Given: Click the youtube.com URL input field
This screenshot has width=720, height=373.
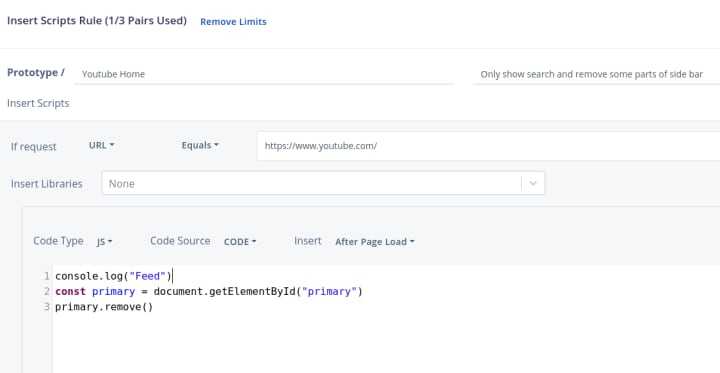Looking at the screenshot, I should pos(489,146).
